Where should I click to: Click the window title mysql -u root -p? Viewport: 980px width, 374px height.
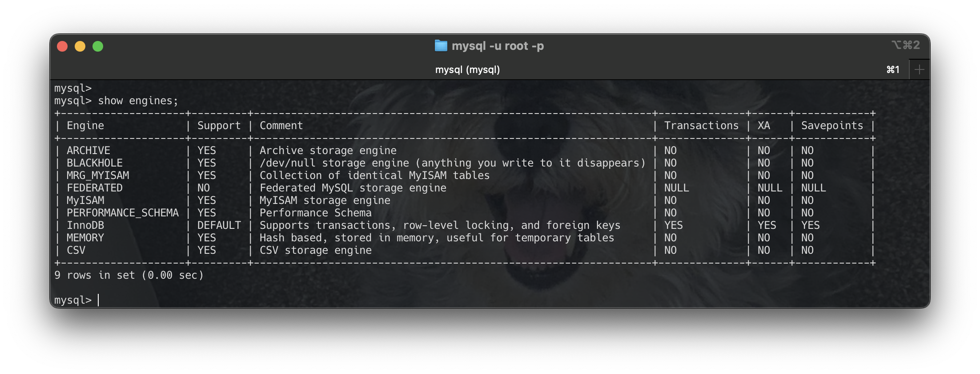tap(498, 45)
